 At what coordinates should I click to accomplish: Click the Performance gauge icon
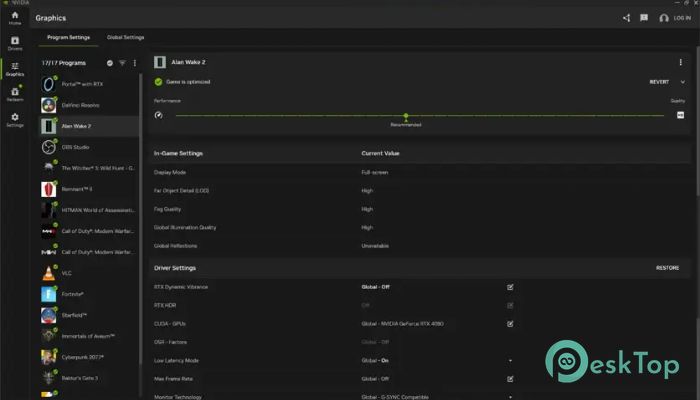[158, 115]
